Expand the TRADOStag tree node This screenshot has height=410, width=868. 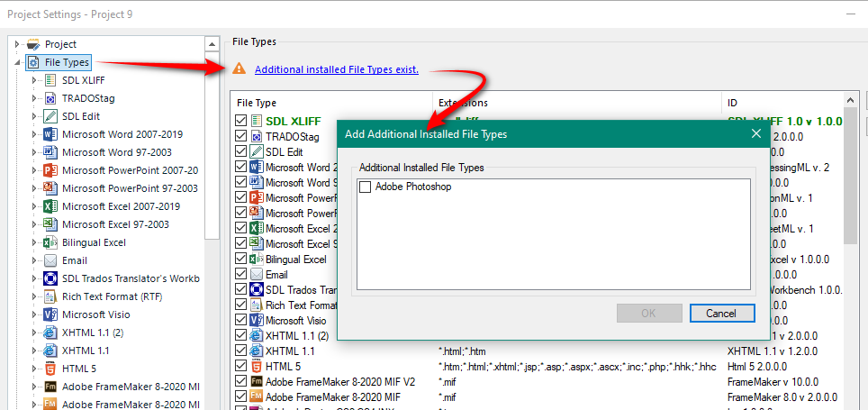34,98
